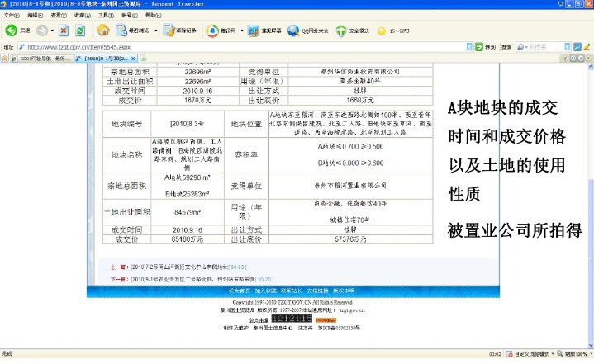Open the 自定义浏览模式 status bar option
The image size is (594, 364).
click(531, 354)
